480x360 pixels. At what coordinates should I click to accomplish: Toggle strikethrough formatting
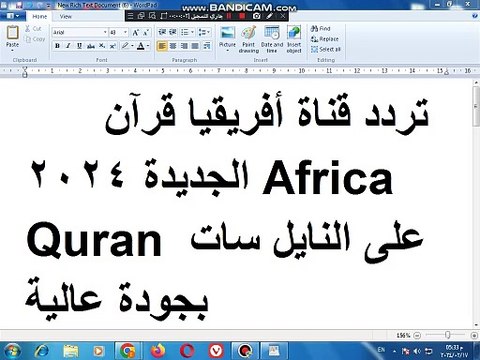tap(91, 46)
